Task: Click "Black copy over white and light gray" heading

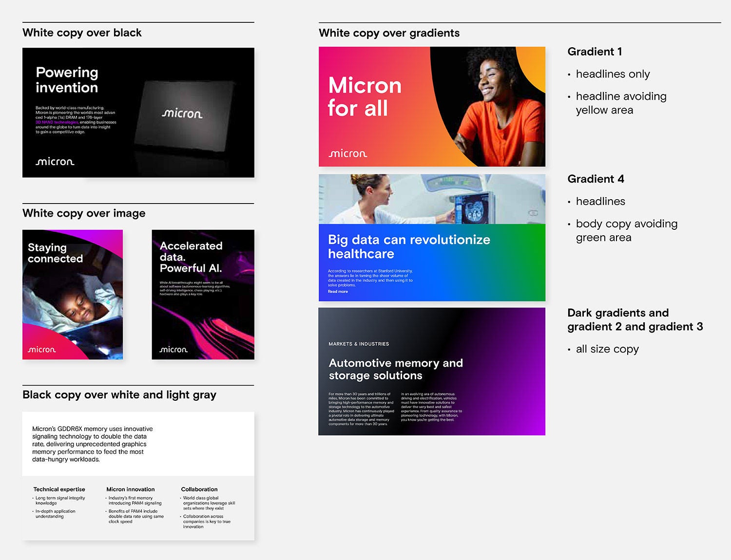Action: pyautogui.click(x=119, y=395)
